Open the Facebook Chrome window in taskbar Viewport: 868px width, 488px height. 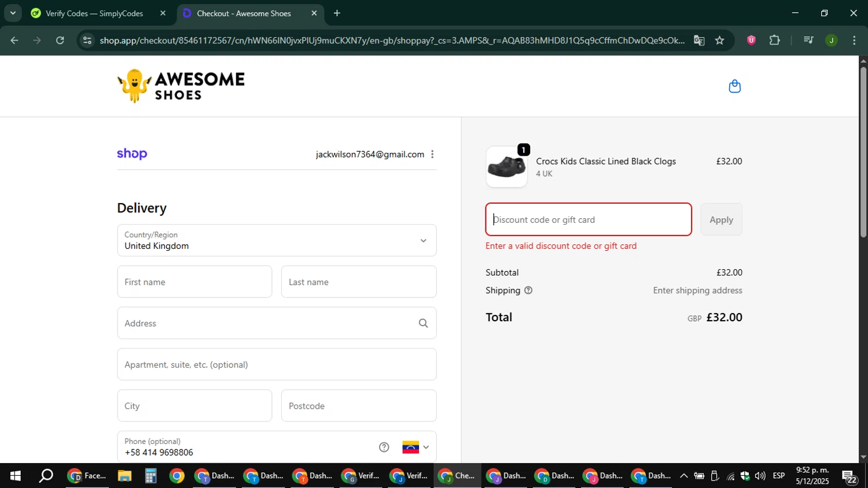click(87, 476)
